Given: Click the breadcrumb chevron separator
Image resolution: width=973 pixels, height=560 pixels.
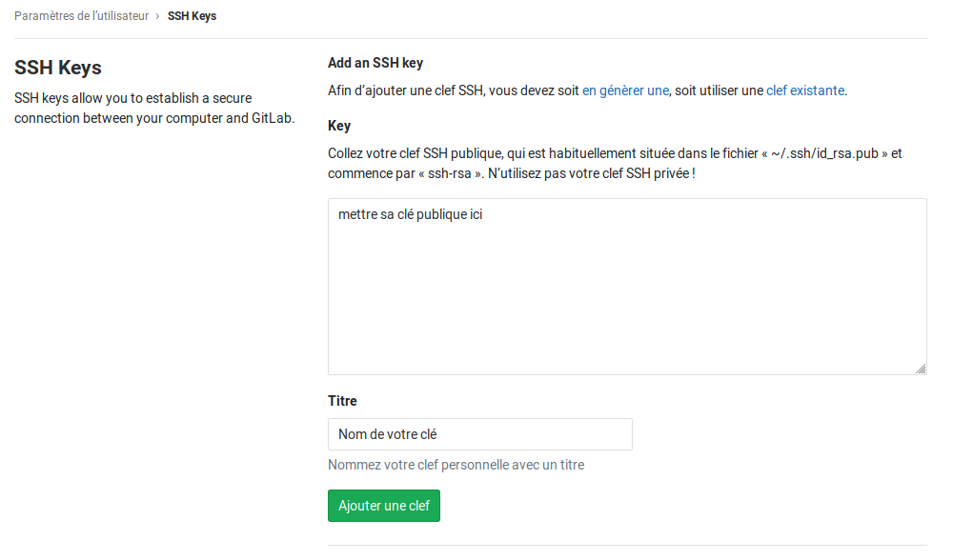Looking at the screenshot, I should tap(157, 16).
